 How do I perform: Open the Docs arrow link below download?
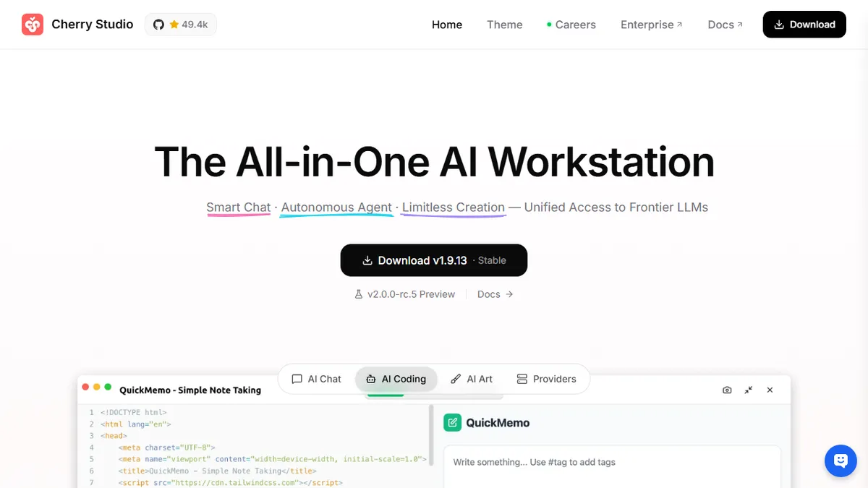pos(495,294)
